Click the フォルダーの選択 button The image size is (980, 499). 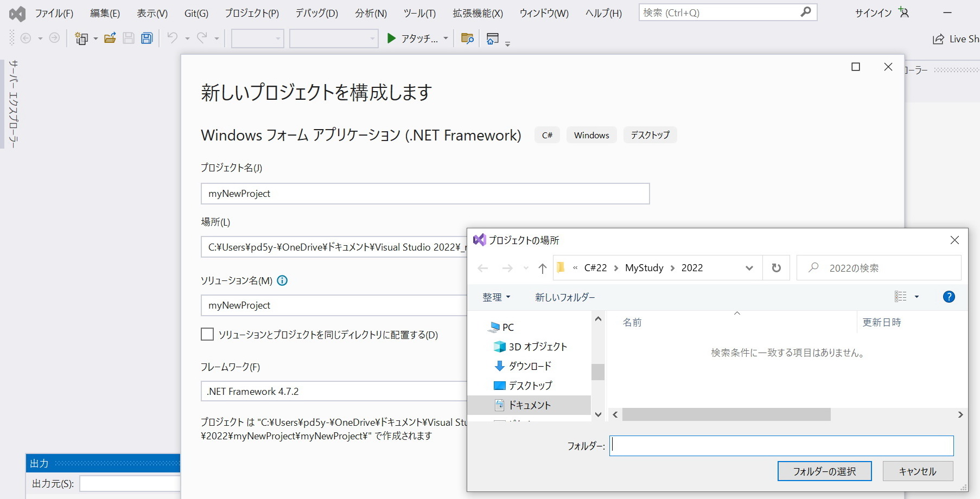[825, 471]
